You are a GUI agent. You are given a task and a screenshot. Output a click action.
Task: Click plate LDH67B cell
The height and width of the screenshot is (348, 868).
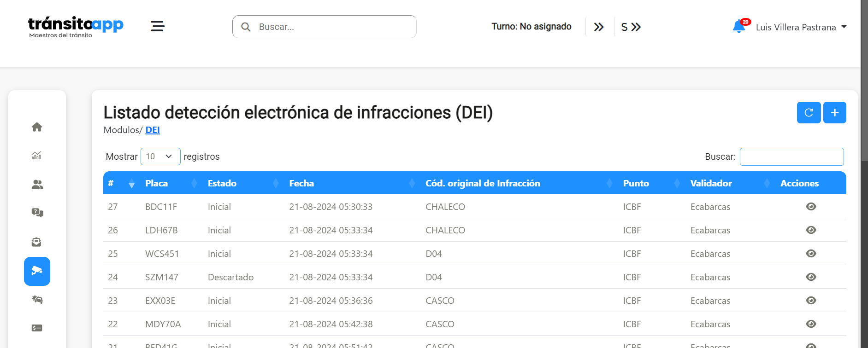(x=161, y=230)
